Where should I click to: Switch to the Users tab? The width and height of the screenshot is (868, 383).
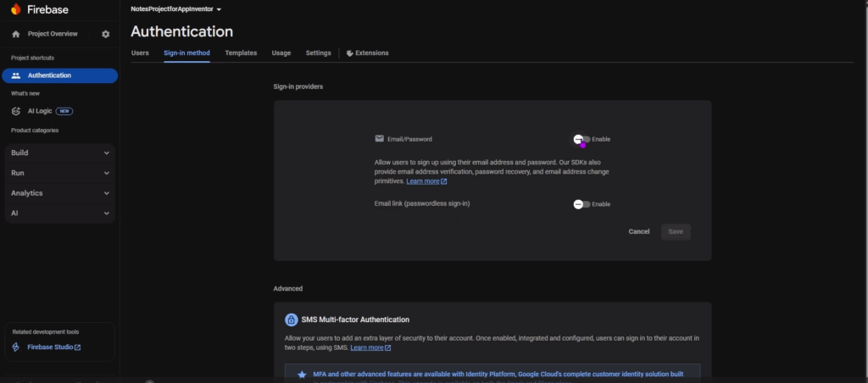(x=140, y=53)
